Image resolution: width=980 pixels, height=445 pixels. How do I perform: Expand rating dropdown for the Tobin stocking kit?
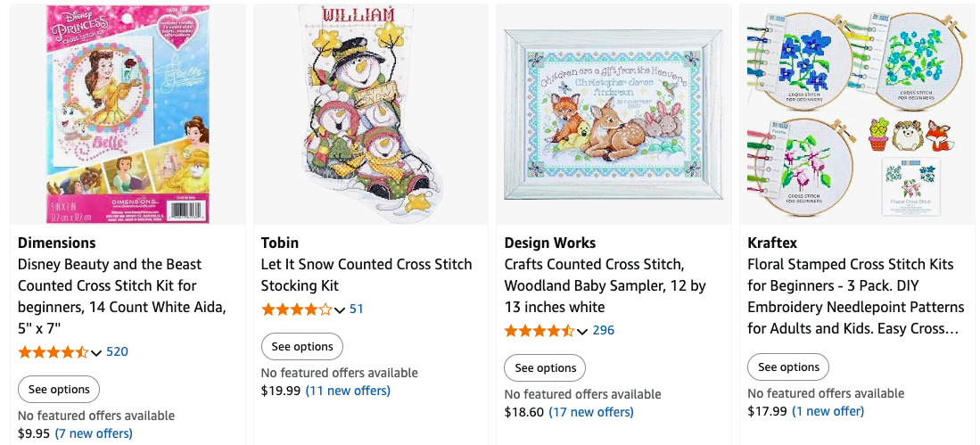[340, 309]
